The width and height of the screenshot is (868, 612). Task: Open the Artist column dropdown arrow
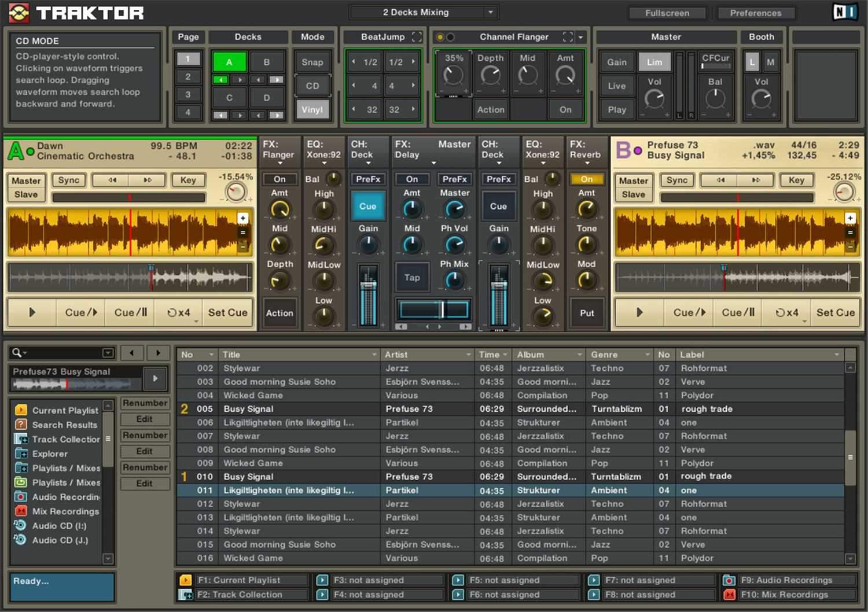pos(468,355)
